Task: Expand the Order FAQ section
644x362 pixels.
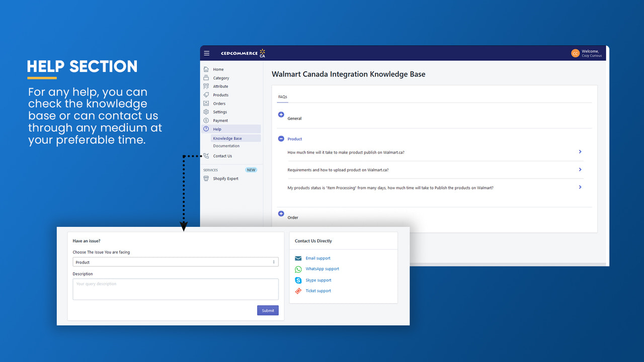Action: 281,214
